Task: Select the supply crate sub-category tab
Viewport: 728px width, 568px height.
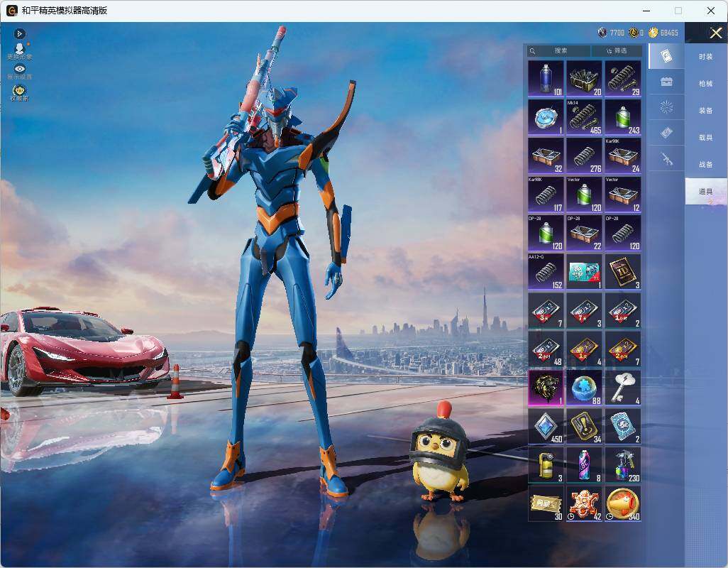Action: click(x=666, y=82)
